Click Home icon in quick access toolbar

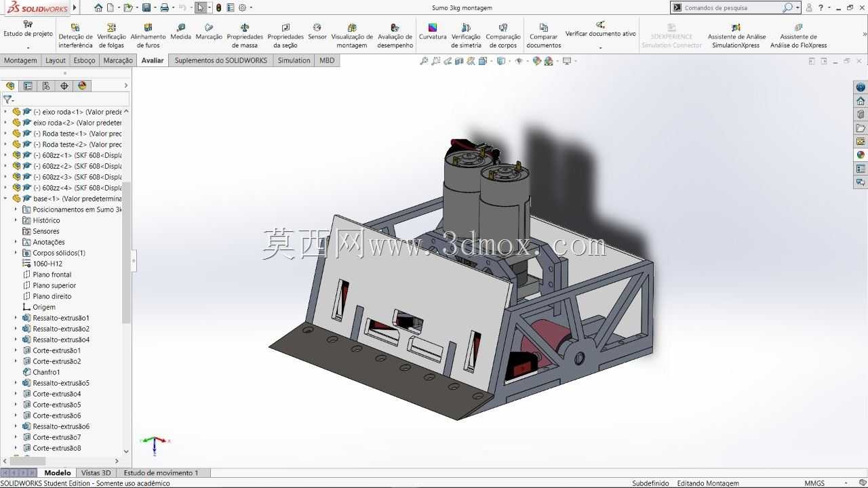click(99, 7)
